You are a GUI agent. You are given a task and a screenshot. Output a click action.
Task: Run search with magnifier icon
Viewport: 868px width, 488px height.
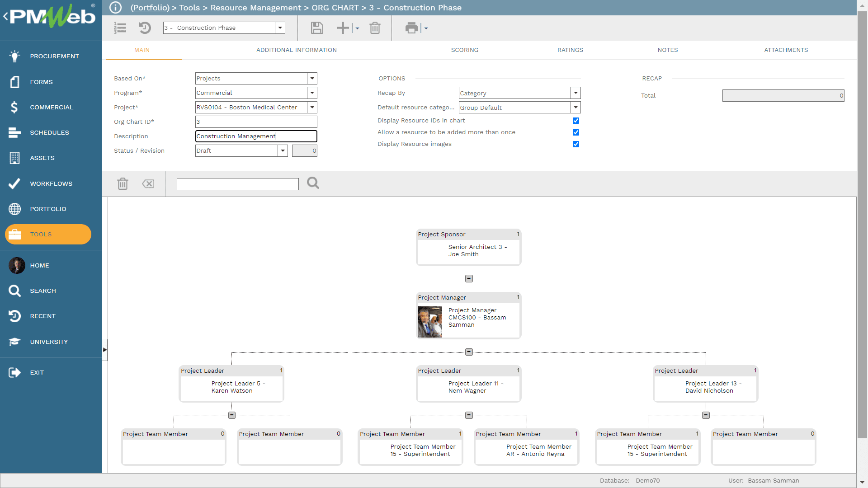pos(313,183)
